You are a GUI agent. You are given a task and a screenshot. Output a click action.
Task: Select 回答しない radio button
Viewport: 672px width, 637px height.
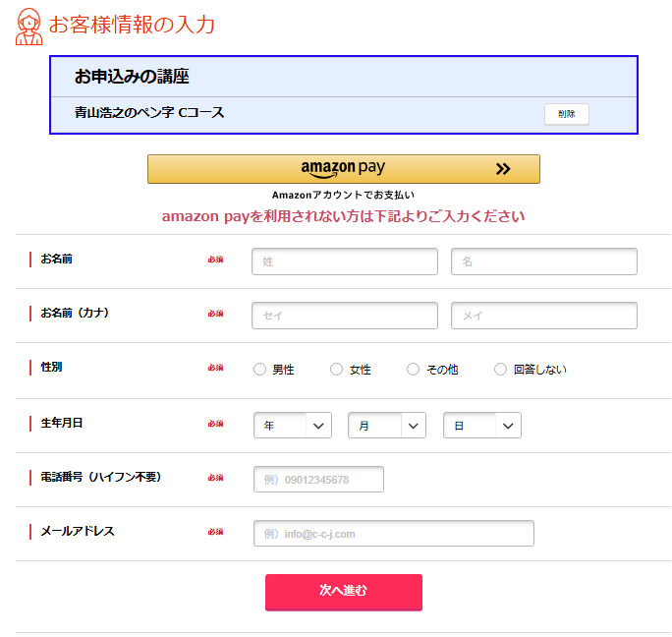tap(501, 370)
